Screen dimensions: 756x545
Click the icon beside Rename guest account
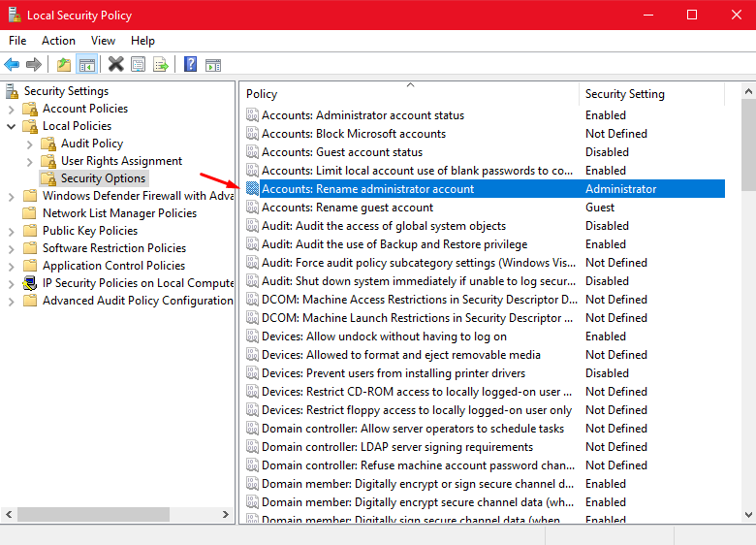click(252, 207)
